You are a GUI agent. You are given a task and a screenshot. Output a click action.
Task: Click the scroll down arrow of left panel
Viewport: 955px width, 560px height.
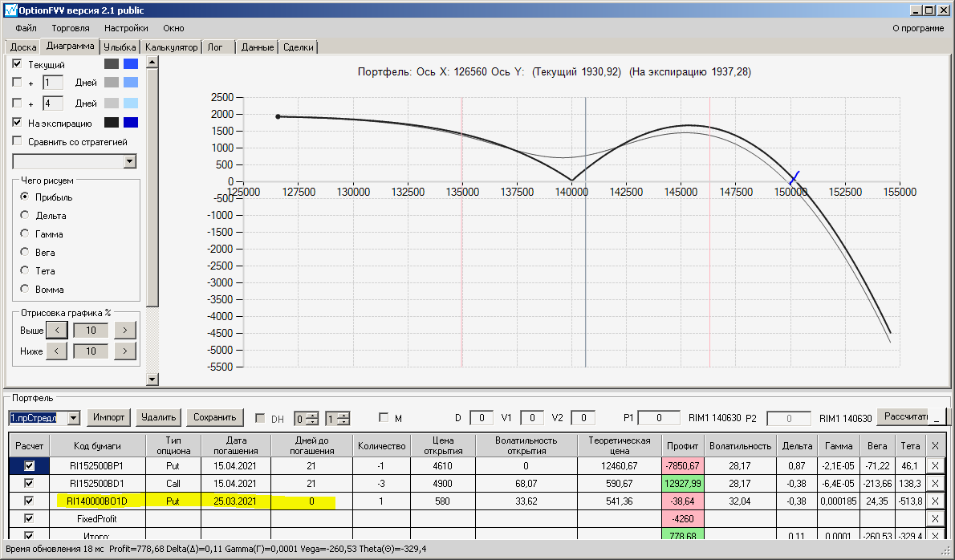152,379
